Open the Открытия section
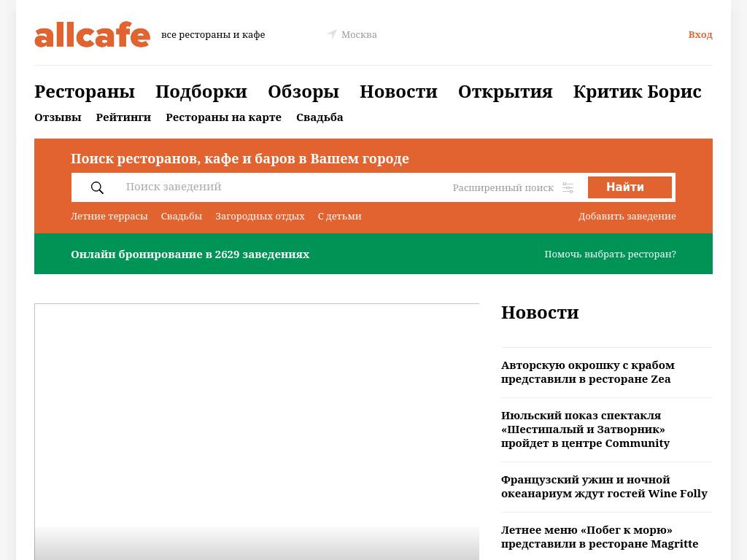Screen dimensions: 747x560 pos(505,91)
